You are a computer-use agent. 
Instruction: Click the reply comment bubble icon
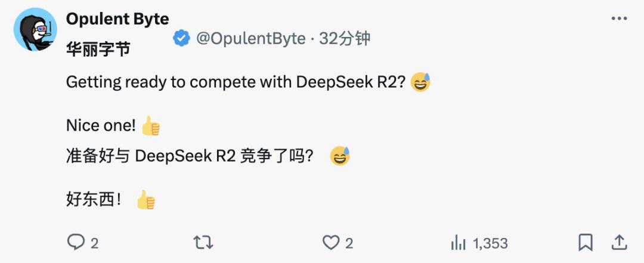point(76,242)
